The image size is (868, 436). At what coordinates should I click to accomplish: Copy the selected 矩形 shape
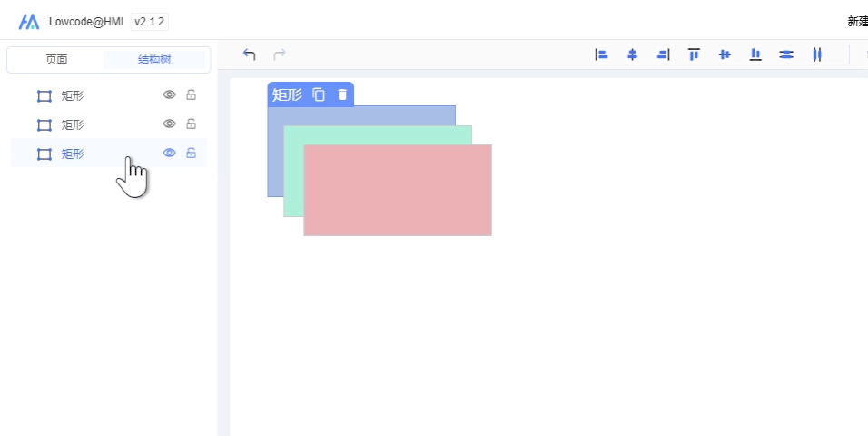(x=319, y=94)
